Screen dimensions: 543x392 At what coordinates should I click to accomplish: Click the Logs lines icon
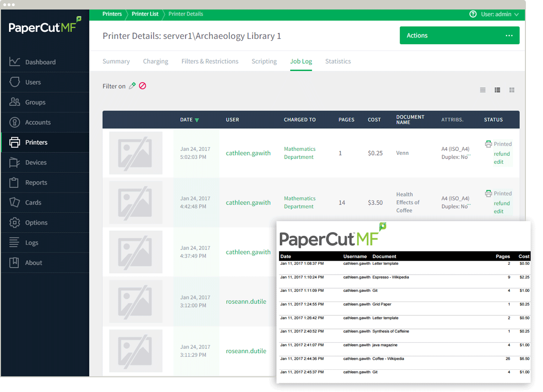coord(14,242)
